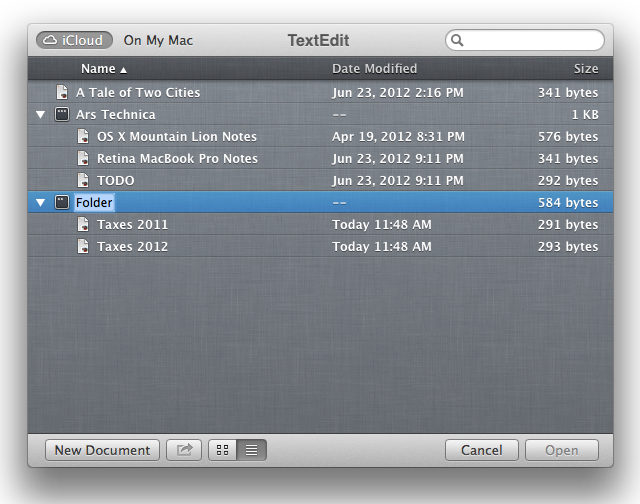This screenshot has height=504, width=640.
Task: Click the editable Folder name field
Action: [94, 202]
